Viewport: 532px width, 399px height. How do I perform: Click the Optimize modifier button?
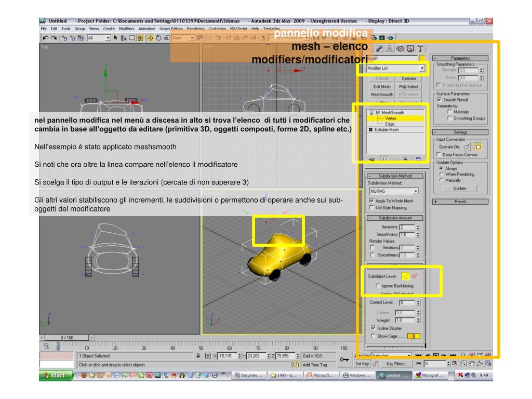point(409,78)
